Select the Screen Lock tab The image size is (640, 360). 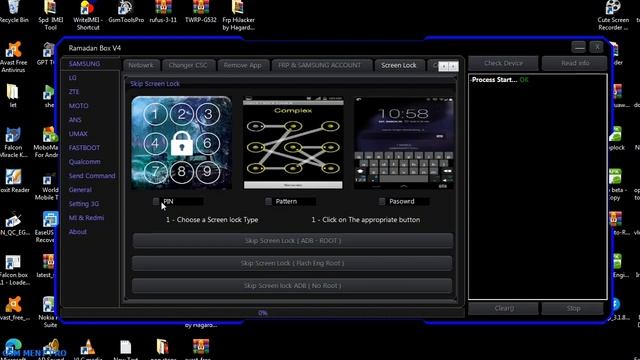click(x=399, y=65)
